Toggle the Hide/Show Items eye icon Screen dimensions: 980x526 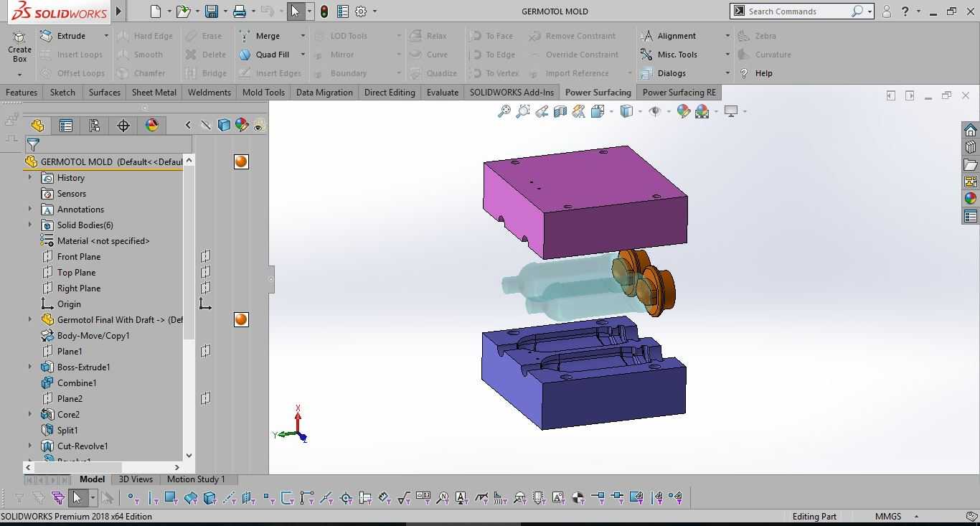pyautogui.click(x=654, y=111)
